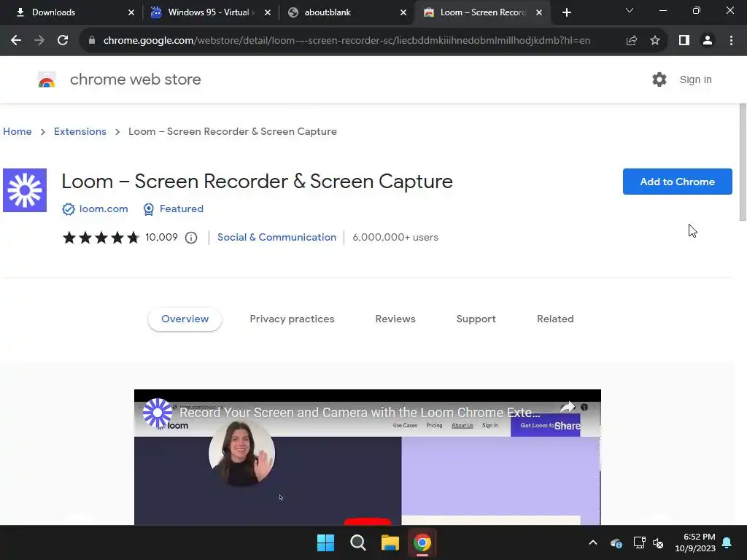
Task: Switch to the Downloads tab
Action: pos(71,12)
